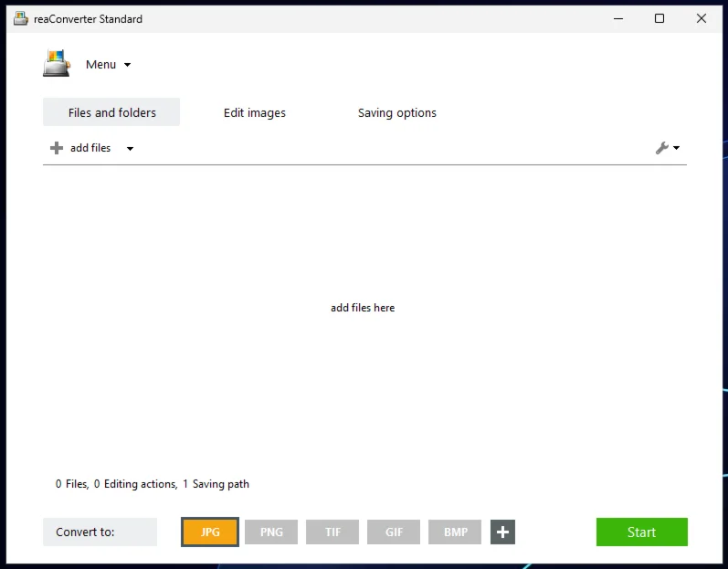
Task: Click the '0 Editing actions' status text
Action: pos(135,484)
